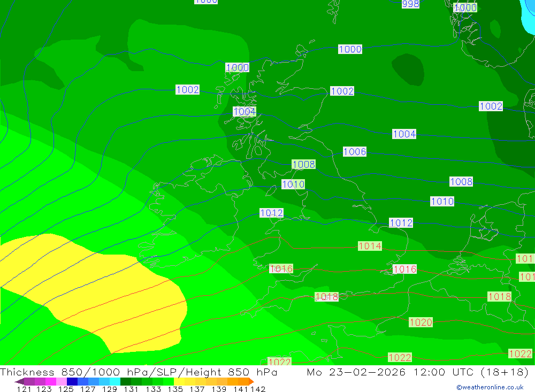The image size is (535, 392).
Task: Click the red '1014' isobar label
Action: 370,246
